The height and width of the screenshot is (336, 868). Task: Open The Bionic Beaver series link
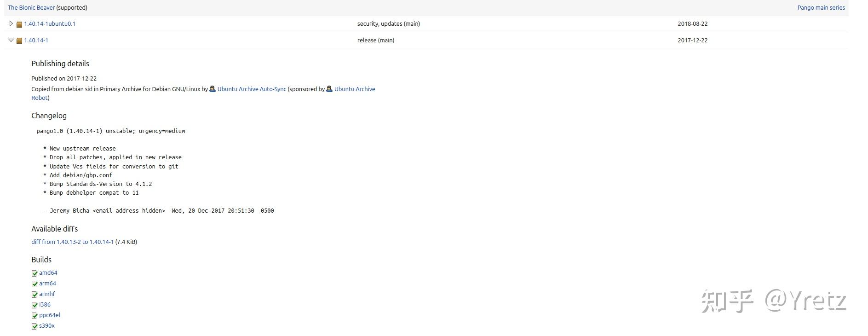(31, 7)
